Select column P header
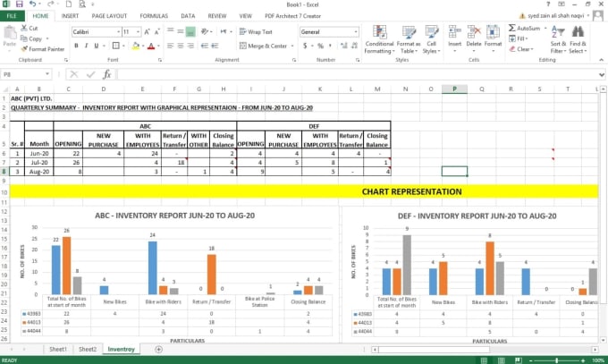Screen dimensions: 608x364 coord(454,89)
